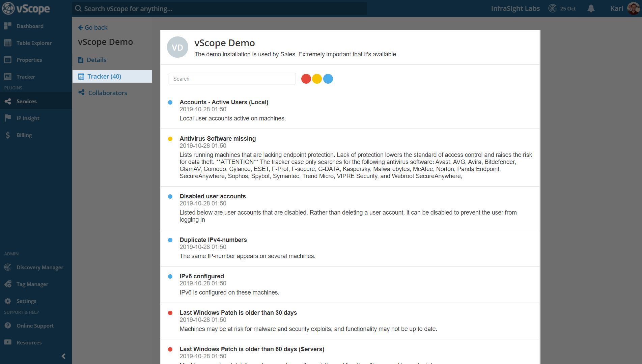Screen dimensions: 642x364
Task: Filter trackers by yellow severity
Action: (x=317, y=79)
